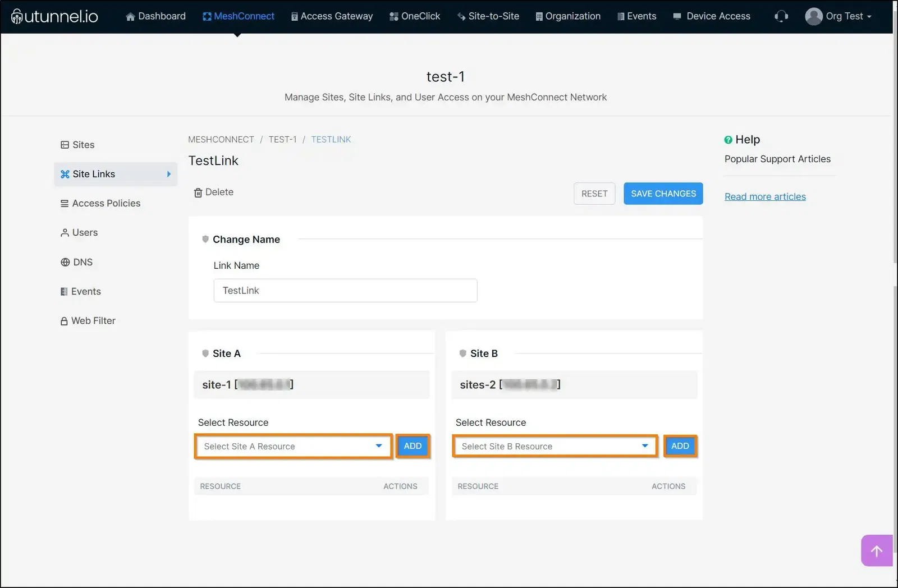Click the Site-to-Site nav icon
Screen dimensions: 898x588
click(x=461, y=17)
